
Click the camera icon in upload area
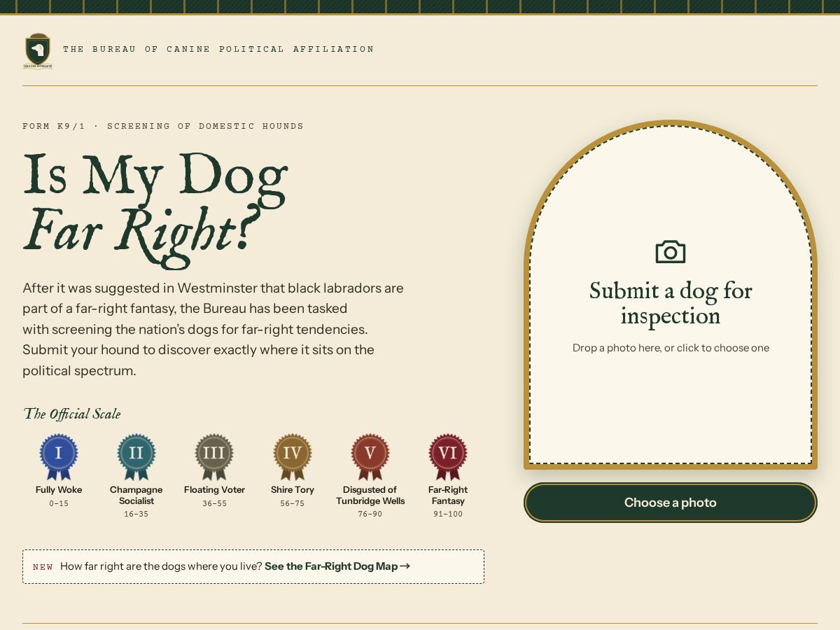(671, 252)
